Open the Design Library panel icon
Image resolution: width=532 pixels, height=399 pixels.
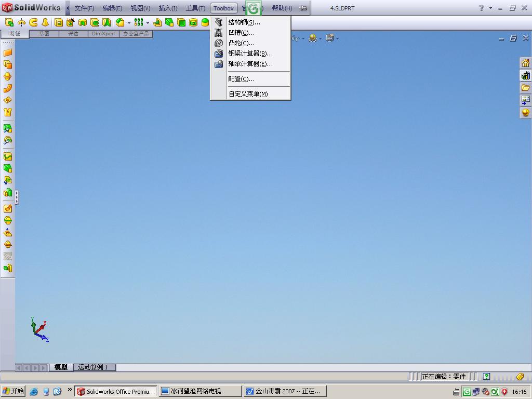526,75
